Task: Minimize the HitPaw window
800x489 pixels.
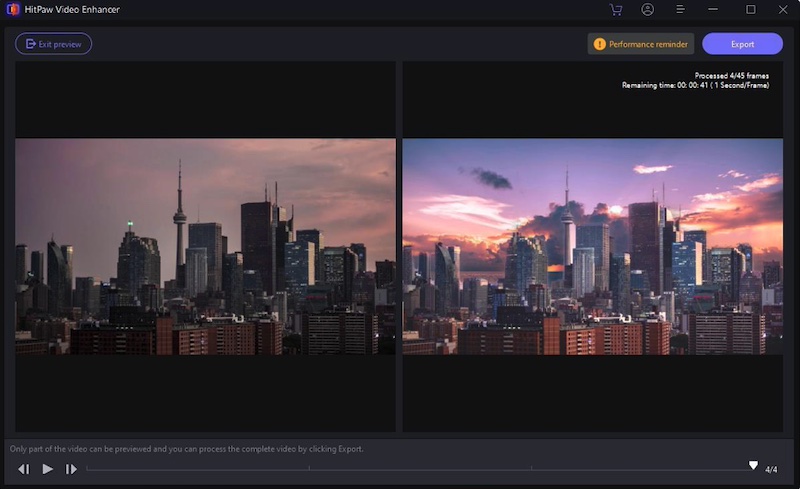Action: [x=713, y=10]
